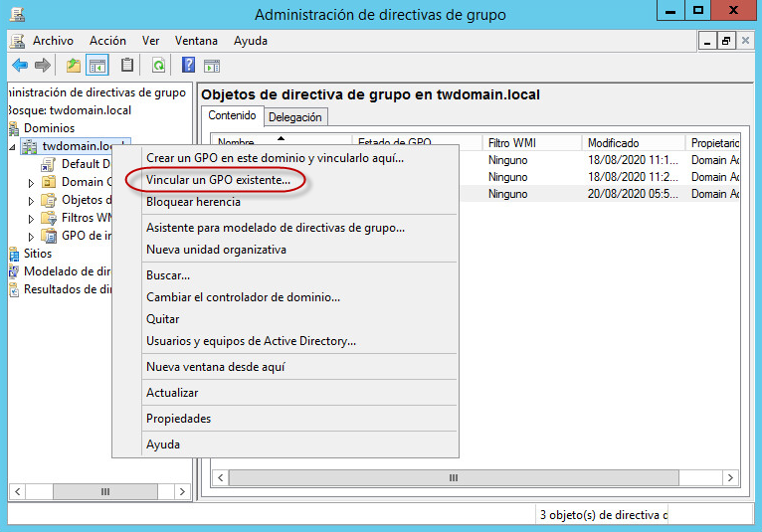
Task: Click the Up one level folder icon
Action: pyautogui.click(x=74, y=66)
